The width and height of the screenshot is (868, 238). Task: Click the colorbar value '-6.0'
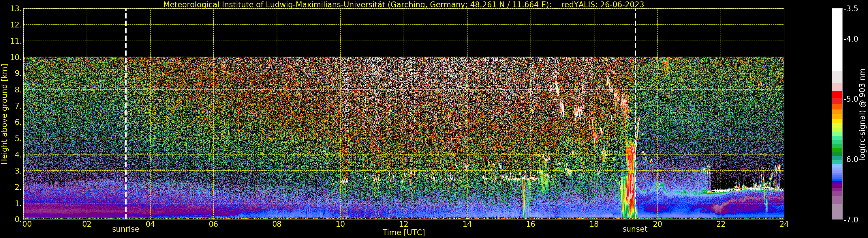(x=851, y=159)
